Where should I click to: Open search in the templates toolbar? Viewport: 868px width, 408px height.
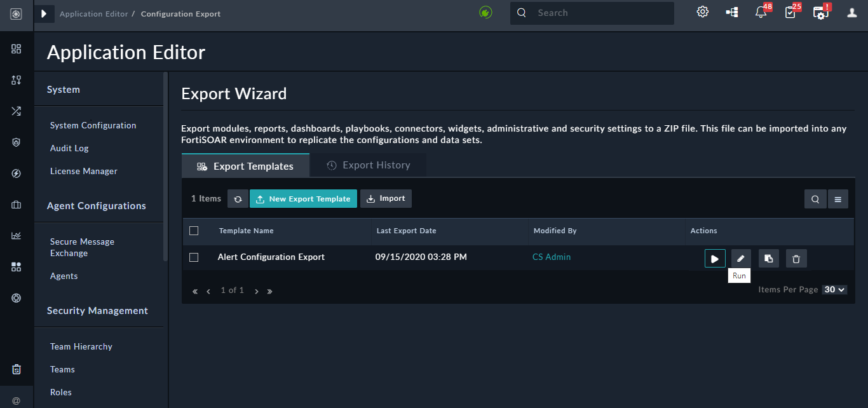(815, 198)
